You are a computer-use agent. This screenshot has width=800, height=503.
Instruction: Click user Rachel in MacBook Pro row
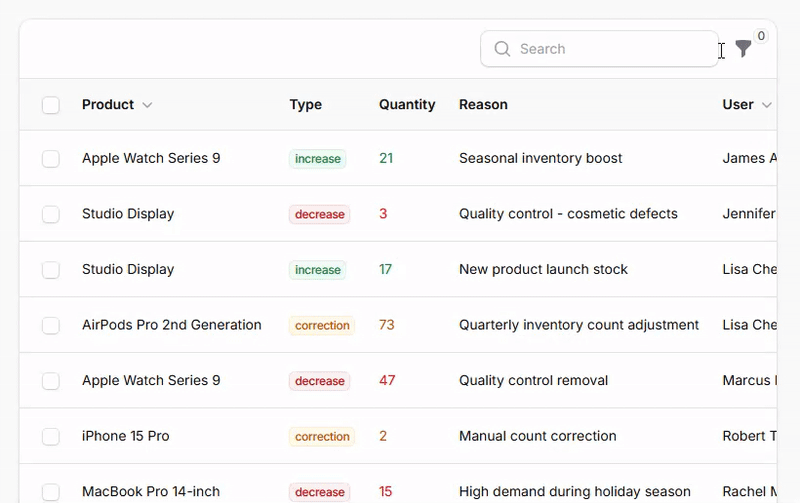(x=749, y=492)
